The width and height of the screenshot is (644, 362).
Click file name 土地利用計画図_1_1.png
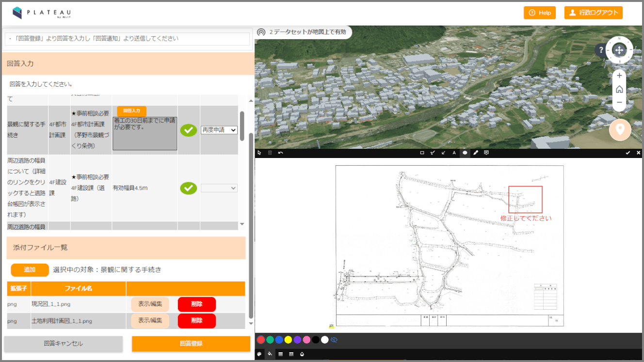pos(62,321)
